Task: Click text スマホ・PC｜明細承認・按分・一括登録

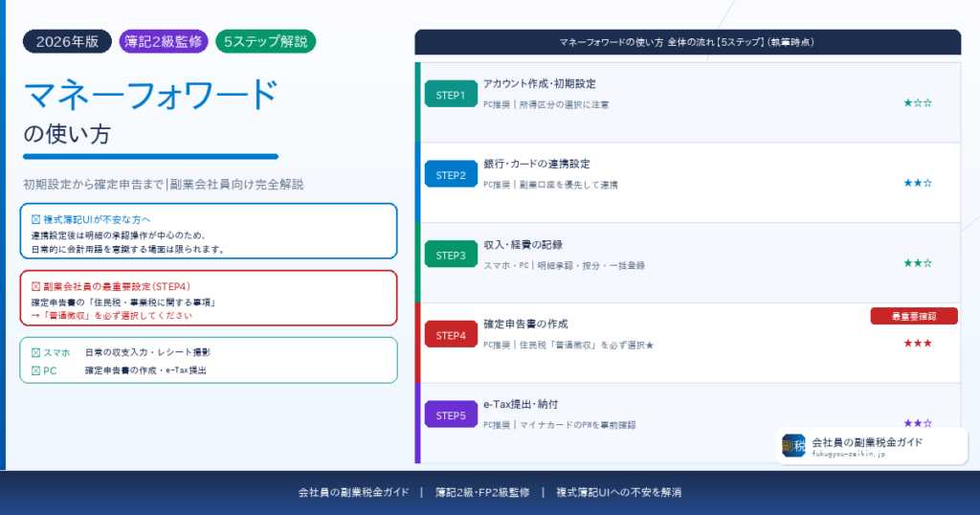Action: coord(564,265)
